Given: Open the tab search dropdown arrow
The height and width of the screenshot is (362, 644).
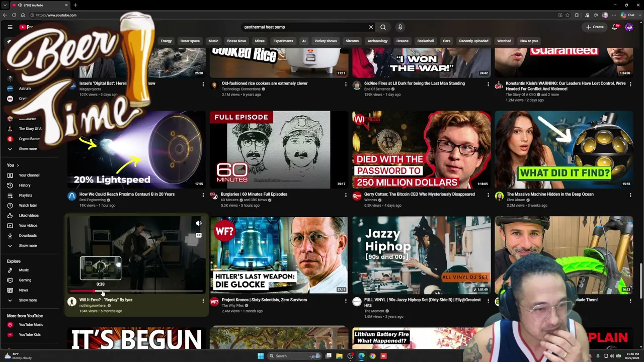Looking at the screenshot, I should tap(6, 5).
